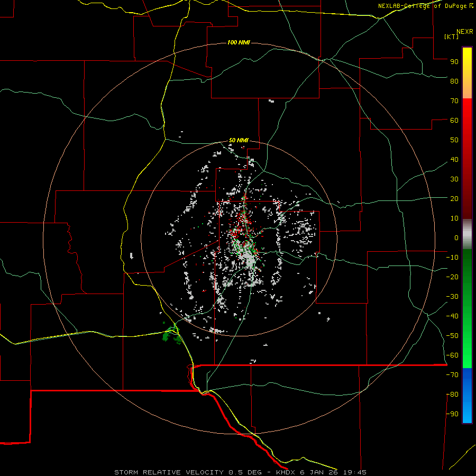The width and height of the screenshot is (476, 476).
Task: Click the 0 legend value
Action: click(456, 237)
